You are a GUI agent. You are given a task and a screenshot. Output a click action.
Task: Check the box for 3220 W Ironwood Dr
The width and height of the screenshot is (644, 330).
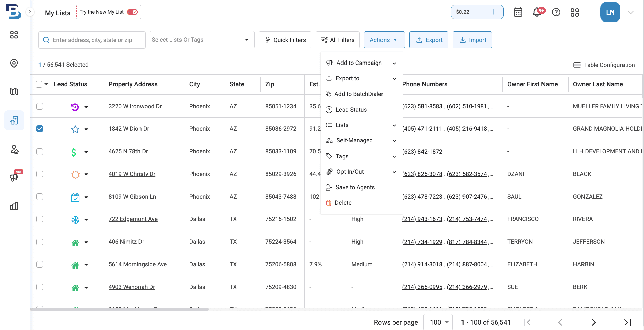coord(40,106)
